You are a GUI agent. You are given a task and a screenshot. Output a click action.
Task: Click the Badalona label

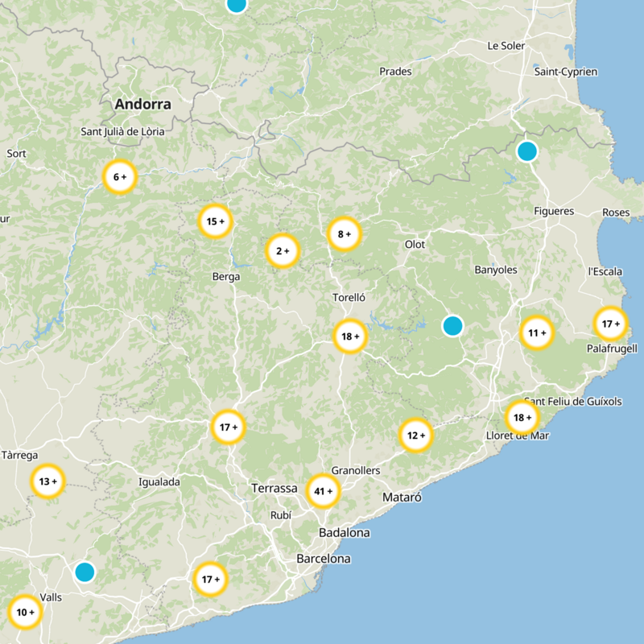point(345,533)
